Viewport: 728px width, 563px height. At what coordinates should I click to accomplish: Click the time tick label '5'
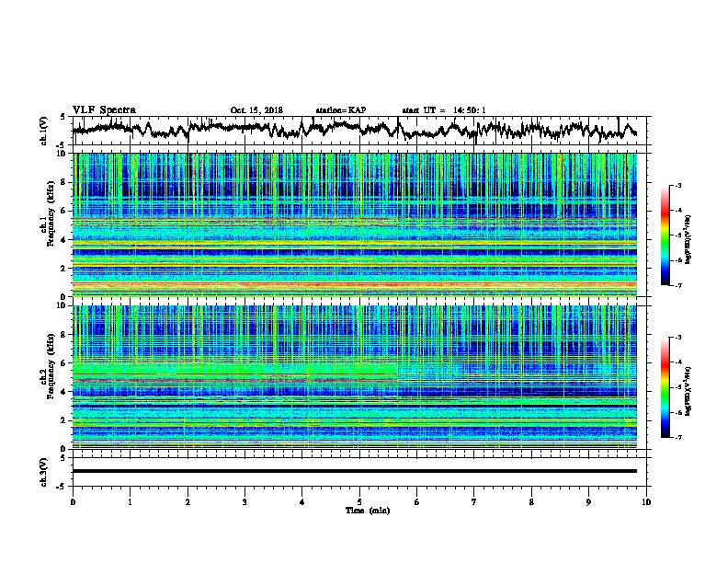pos(359,501)
